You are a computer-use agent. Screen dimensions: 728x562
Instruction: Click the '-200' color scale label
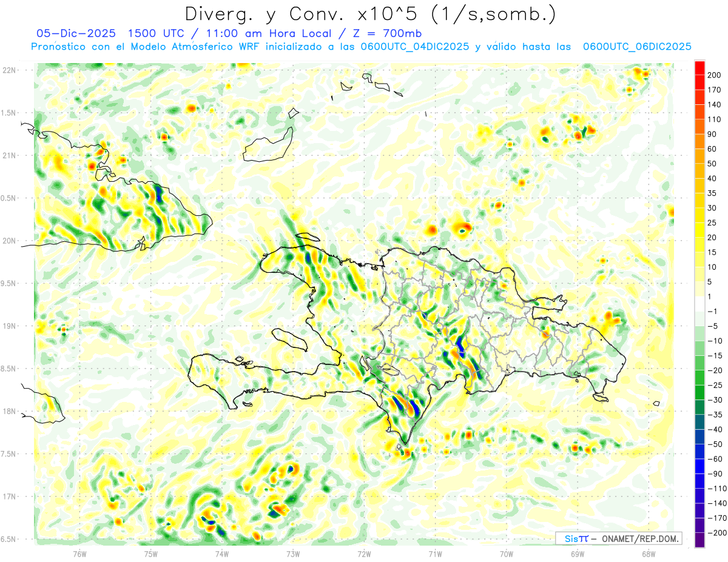click(x=717, y=533)
